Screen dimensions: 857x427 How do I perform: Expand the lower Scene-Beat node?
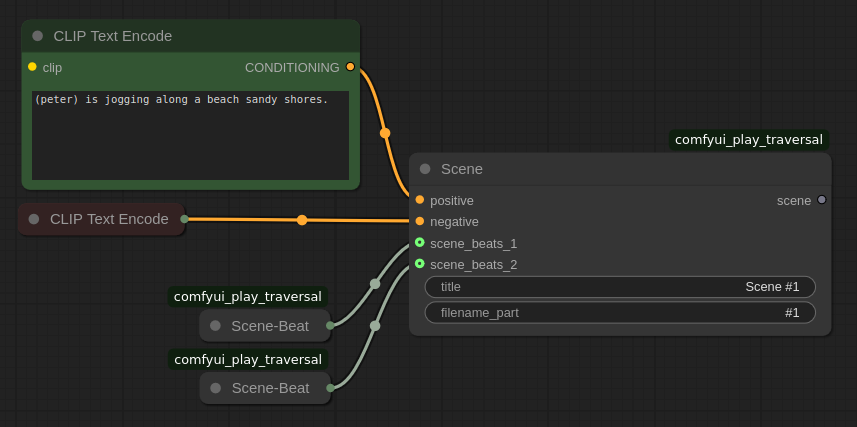215,388
